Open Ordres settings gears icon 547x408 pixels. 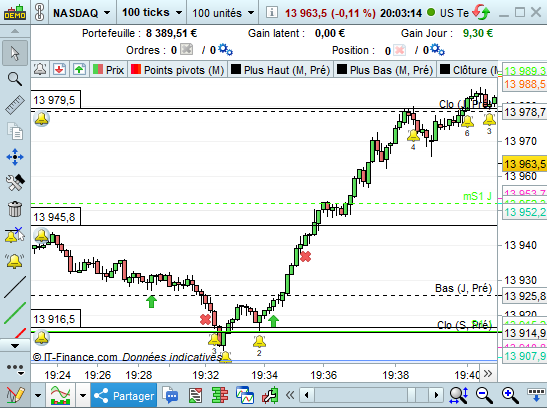[225, 50]
